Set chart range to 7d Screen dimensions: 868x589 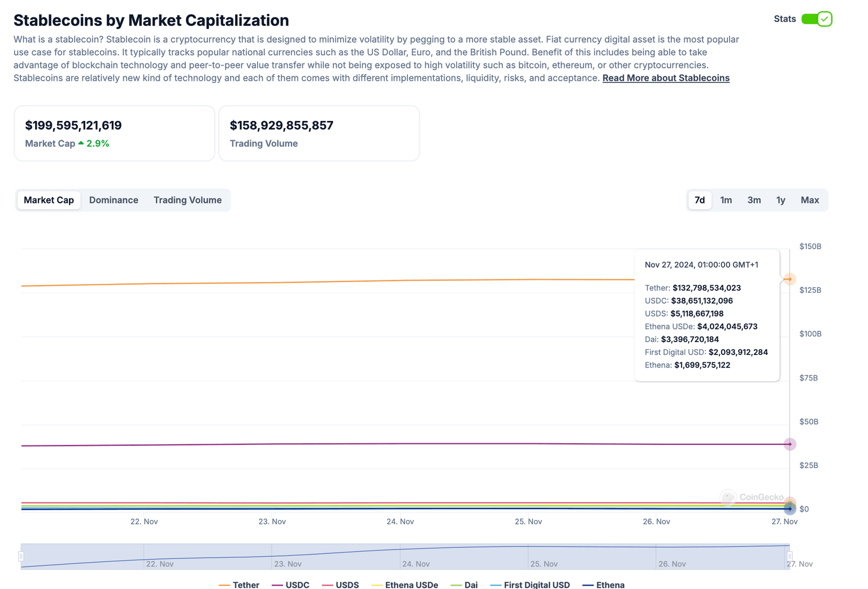[700, 200]
